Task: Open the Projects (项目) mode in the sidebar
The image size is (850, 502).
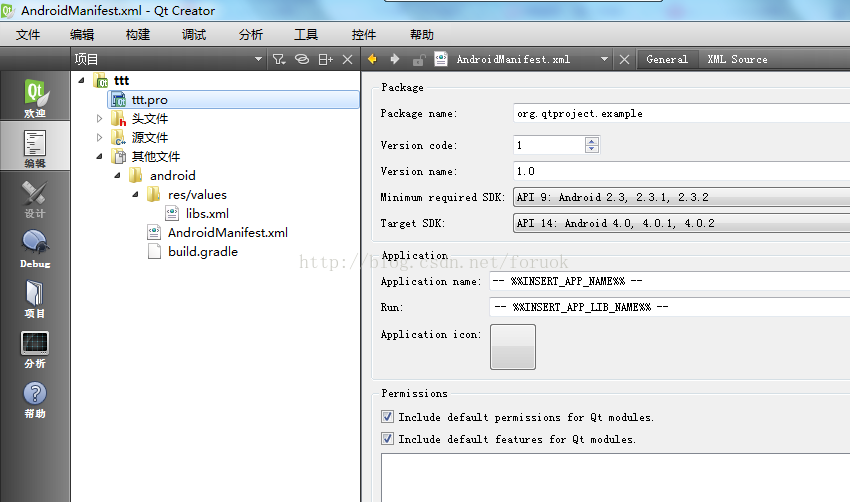Action: (x=35, y=298)
